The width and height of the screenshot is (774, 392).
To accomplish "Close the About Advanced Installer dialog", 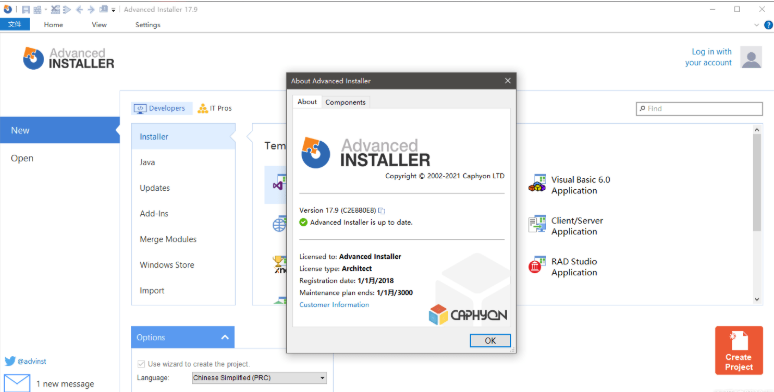I will click(x=507, y=80).
